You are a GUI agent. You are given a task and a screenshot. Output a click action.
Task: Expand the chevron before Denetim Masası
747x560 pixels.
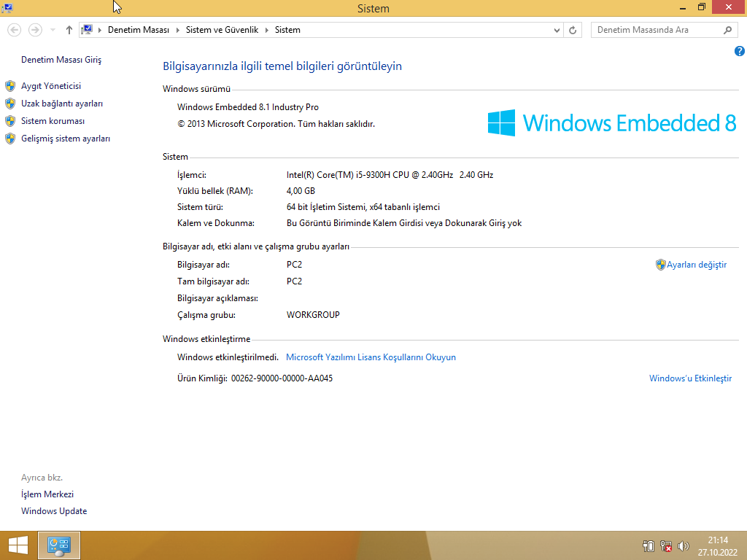99,30
